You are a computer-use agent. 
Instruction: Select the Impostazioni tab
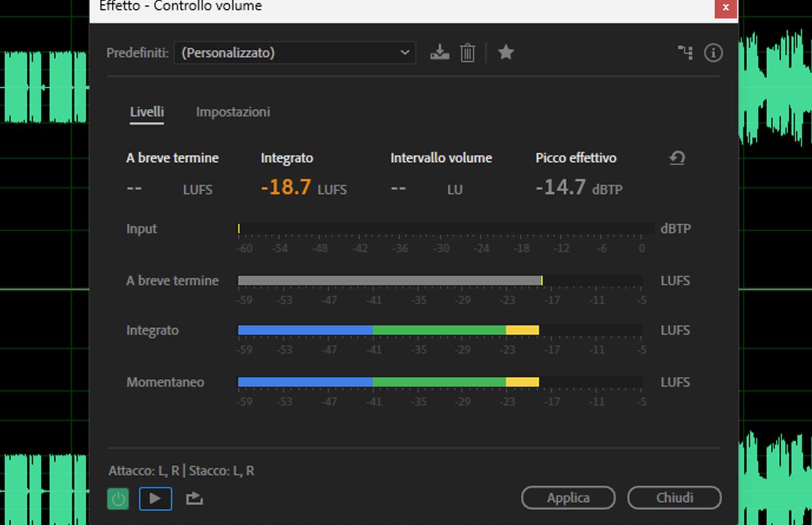point(232,111)
